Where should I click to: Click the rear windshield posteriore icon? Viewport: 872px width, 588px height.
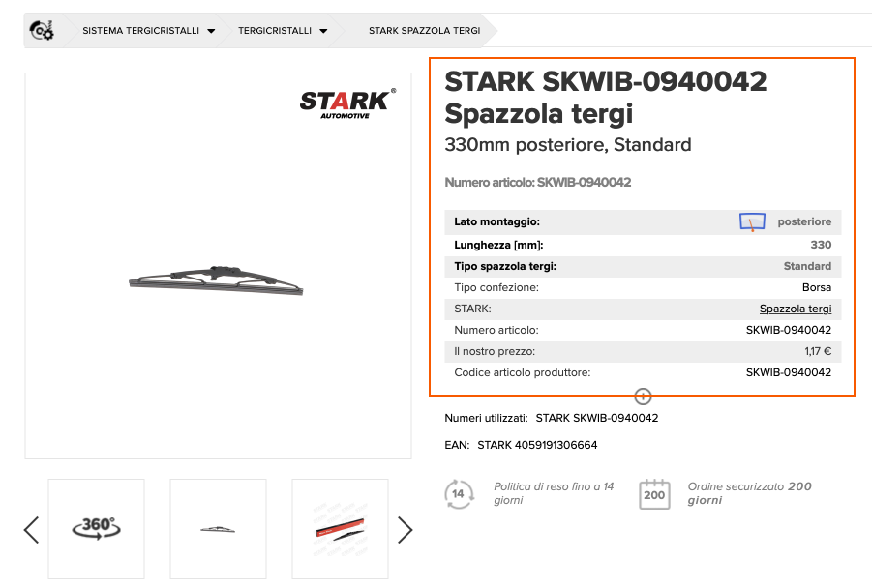tap(752, 221)
